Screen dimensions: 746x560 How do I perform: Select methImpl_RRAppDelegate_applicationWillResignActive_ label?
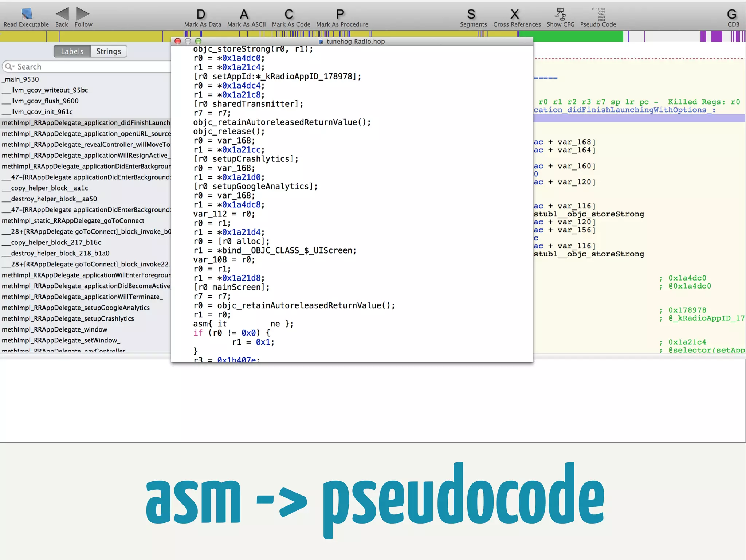pos(86,156)
